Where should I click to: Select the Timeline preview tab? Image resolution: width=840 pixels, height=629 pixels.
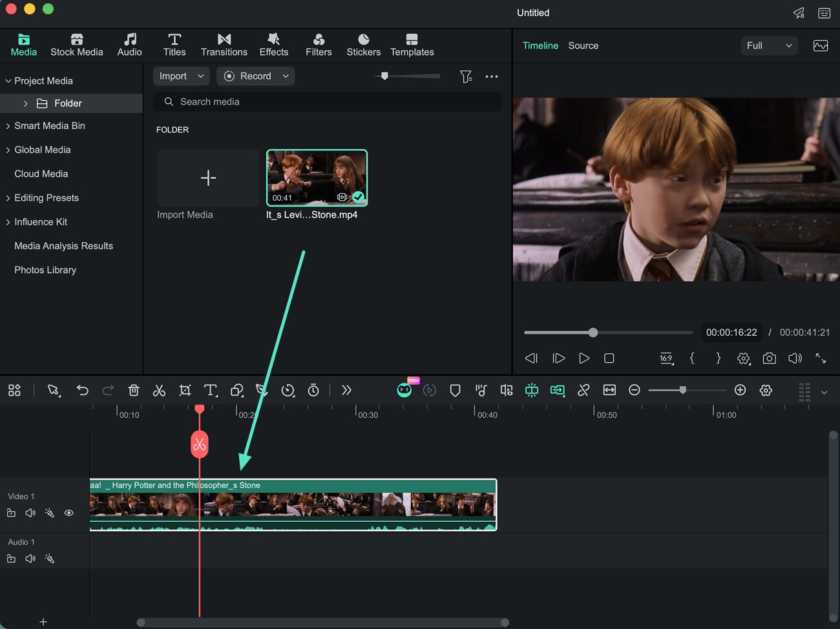[540, 46]
